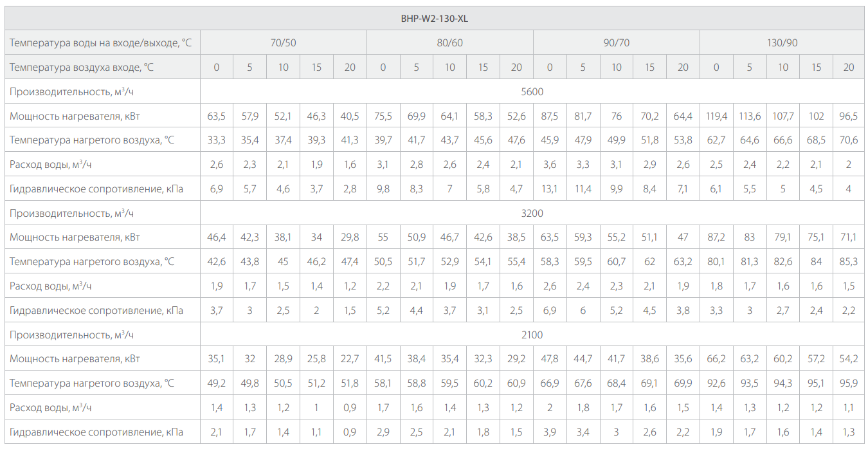Click the 119,4 heater power cell
The height and width of the screenshot is (451, 868).
[x=716, y=116]
